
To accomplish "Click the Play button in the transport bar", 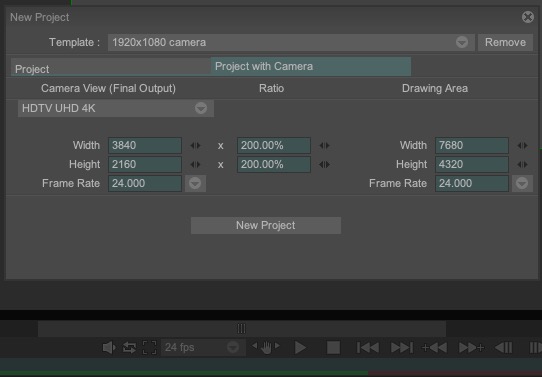I will coord(300,347).
